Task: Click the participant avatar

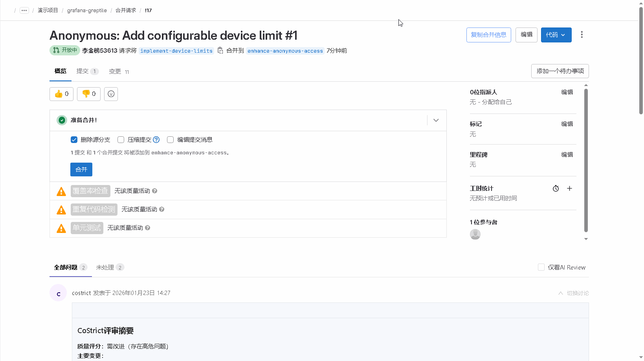Action: [x=475, y=235]
